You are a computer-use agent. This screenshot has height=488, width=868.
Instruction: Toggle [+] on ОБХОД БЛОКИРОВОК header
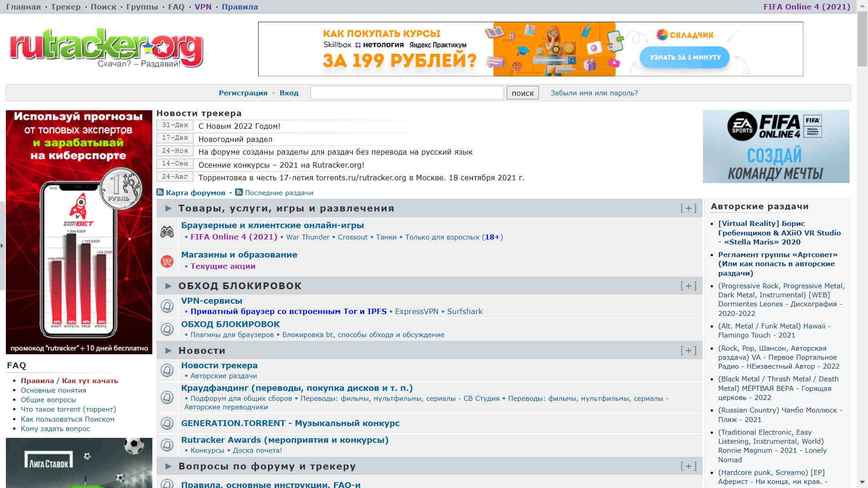(x=689, y=286)
